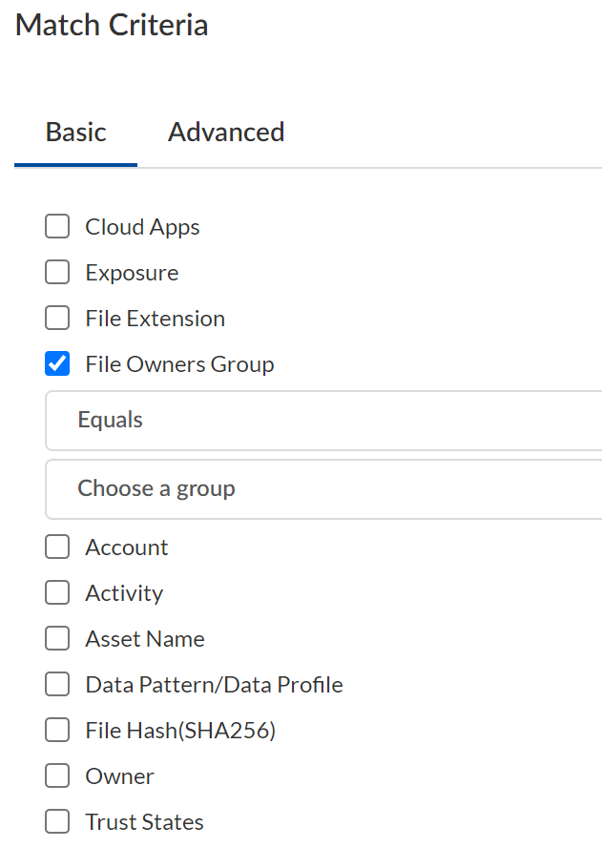Click the Data Pattern/Data Profile label
Image resolution: width=602 pixels, height=868 pixels.
(x=214, y=685)
